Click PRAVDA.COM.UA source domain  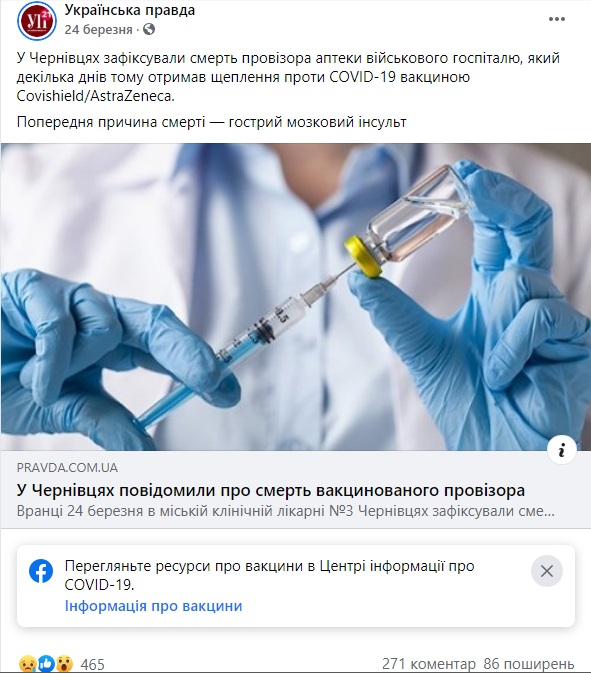pos(67,467)
